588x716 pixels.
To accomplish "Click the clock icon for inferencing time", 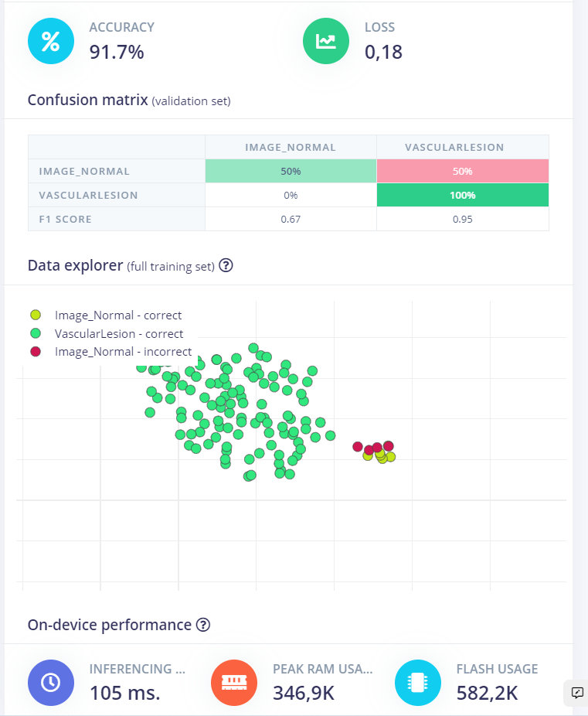I will point(51,683).
